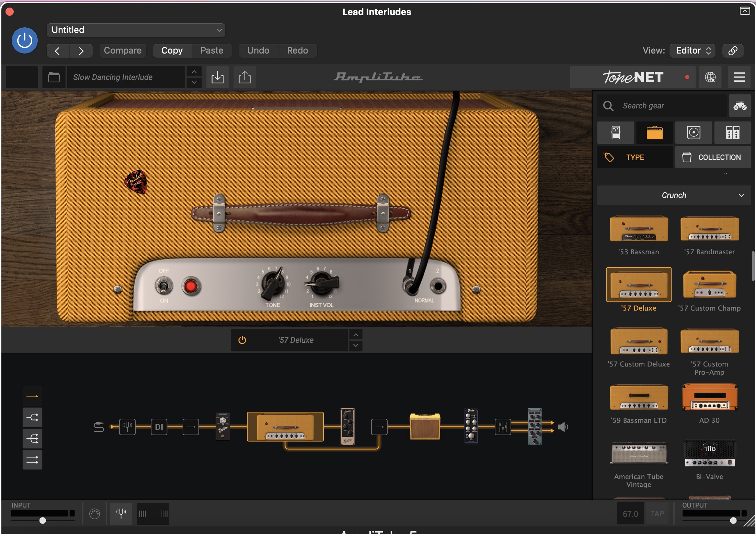Click the chain input source icon
756x534 pixels.
(x=99, y=427)
